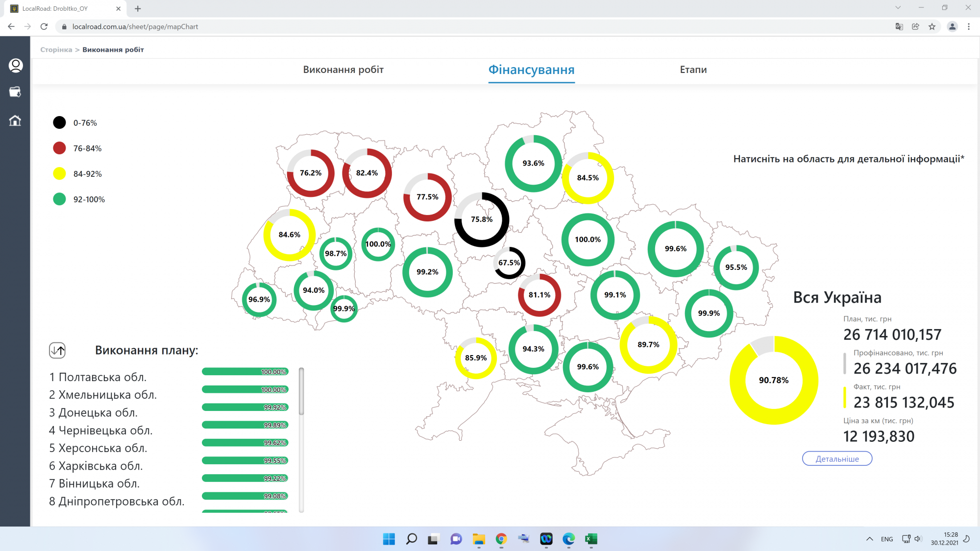Expand hidden system tray icons chevron
The width and height of the screenshot is (980, 551).
click(x=869, y=539)
